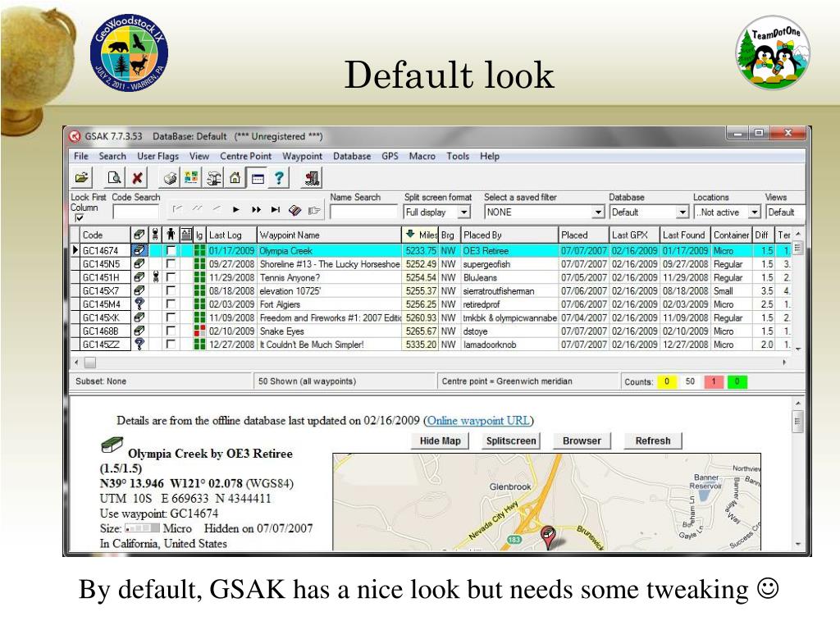Click the travel bug column header icon

155,234
